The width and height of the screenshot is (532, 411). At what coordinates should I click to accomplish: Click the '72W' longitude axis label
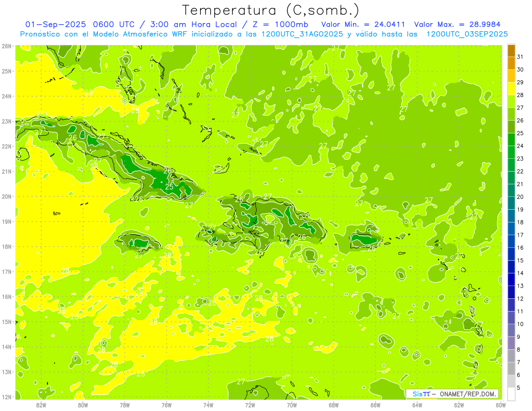pyautogui.click(x=250, y=405)
